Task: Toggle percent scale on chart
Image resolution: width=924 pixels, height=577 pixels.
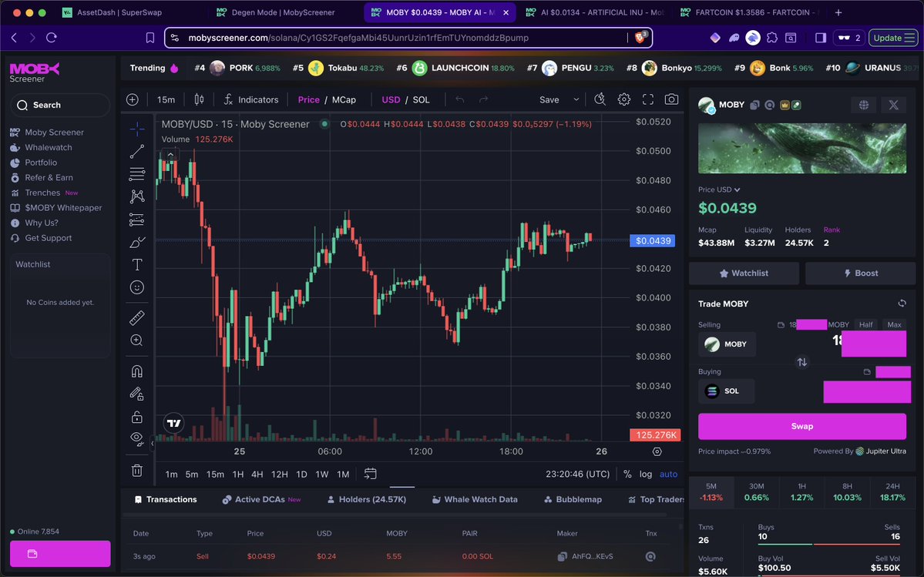Action: pyautogui.click(x=627, y=474)
